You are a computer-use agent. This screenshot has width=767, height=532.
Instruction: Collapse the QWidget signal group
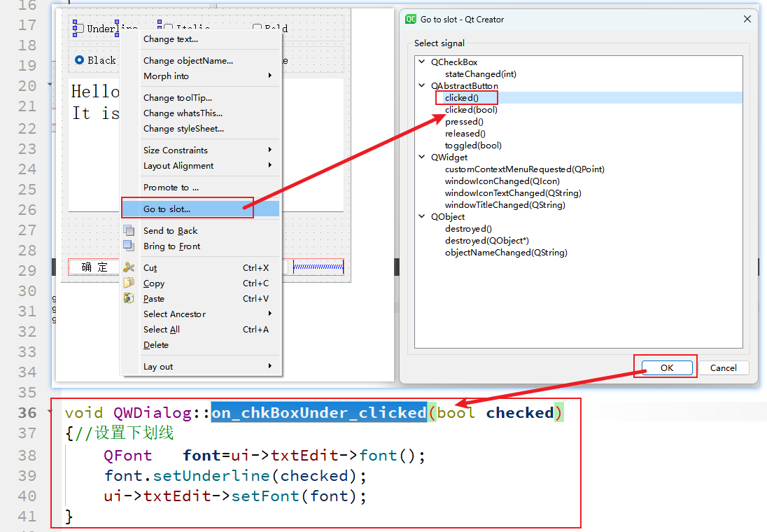422,157
